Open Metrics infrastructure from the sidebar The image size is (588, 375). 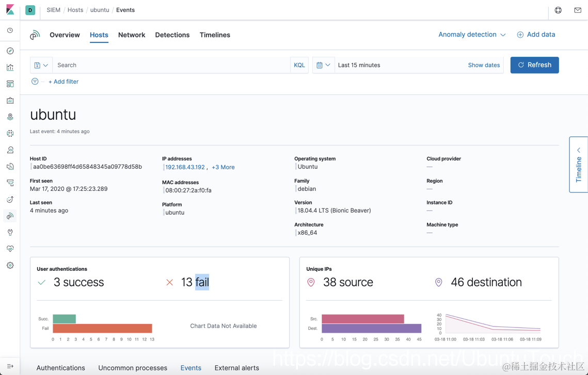pos(10,150)
